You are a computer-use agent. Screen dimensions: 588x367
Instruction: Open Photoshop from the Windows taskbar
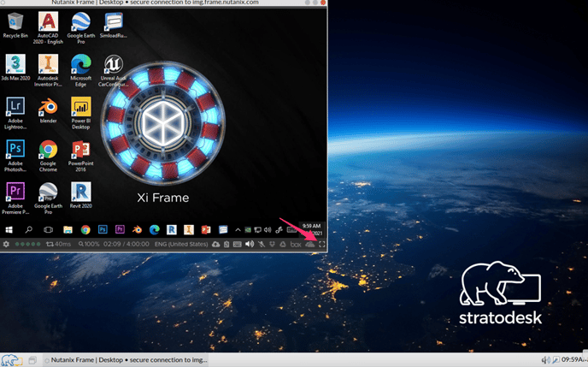[x=103, y=229]
